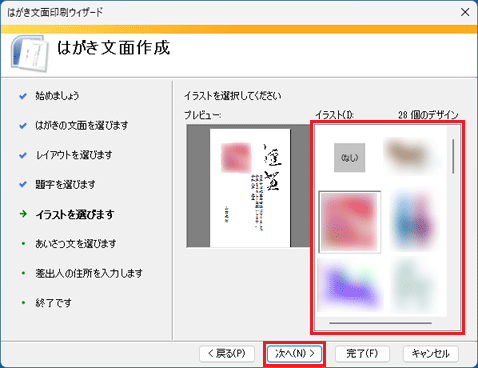Image resolution: width=478 pixels, height=368 pixels.
Task: Click the horizontal scrollbar below illustrations
Action: click(380, 323)
